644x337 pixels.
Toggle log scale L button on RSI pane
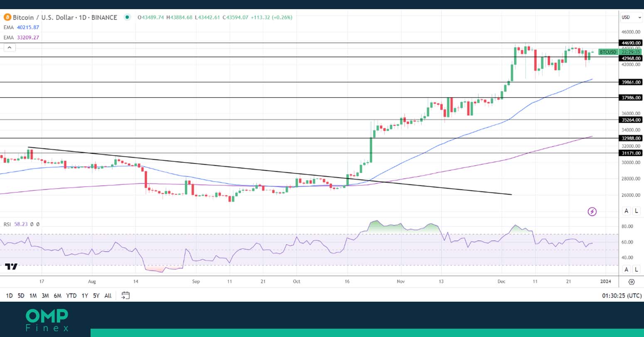pos(637,270)
